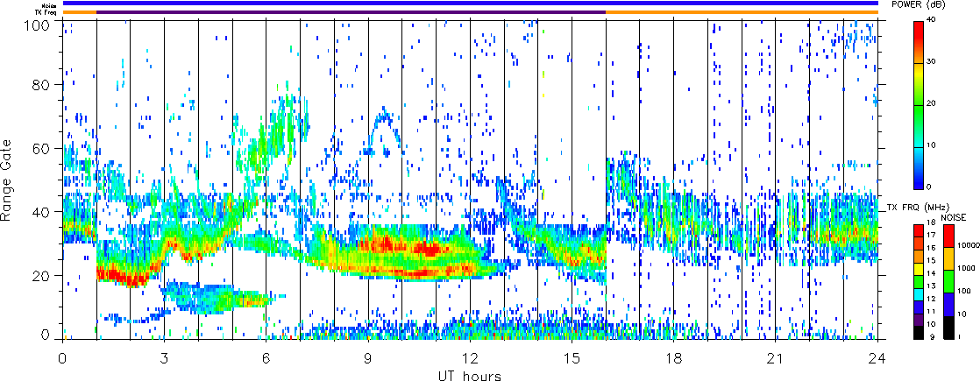This screenshot has height=381, width=980.
Task: Pick the orange segment of POWER colorbar
Action: [x=919, y=58]
